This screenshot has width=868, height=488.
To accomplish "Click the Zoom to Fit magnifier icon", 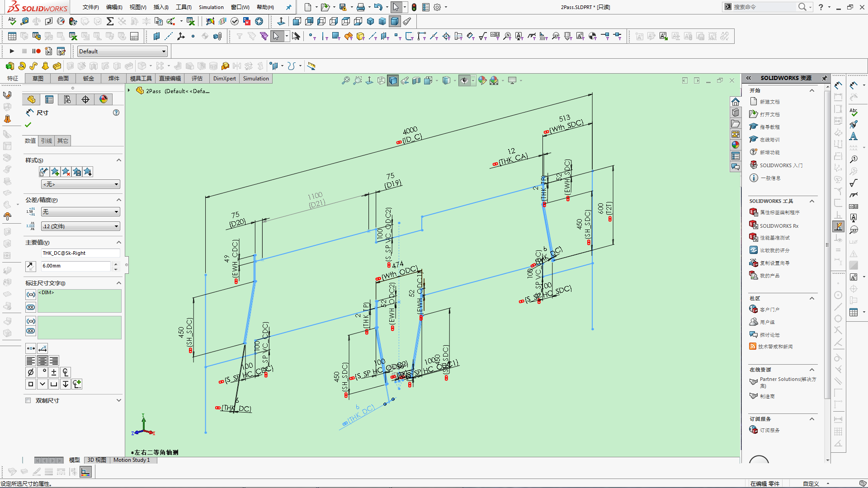I will tap(346, 80).
